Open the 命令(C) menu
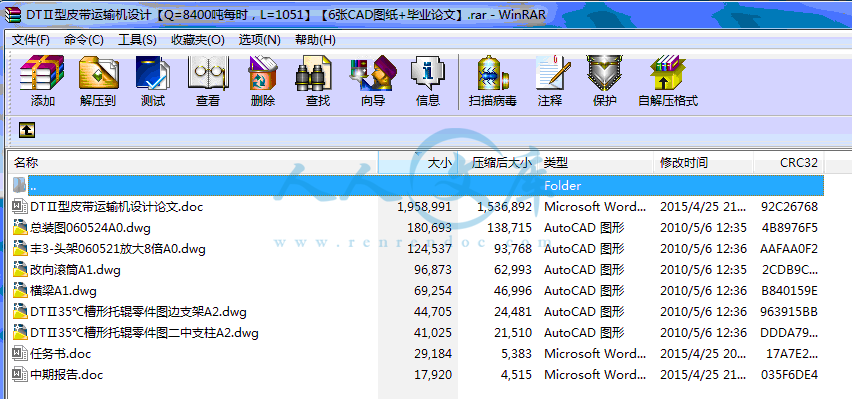The height and width of the screenshot is (399, 852). tap(84, 40)
